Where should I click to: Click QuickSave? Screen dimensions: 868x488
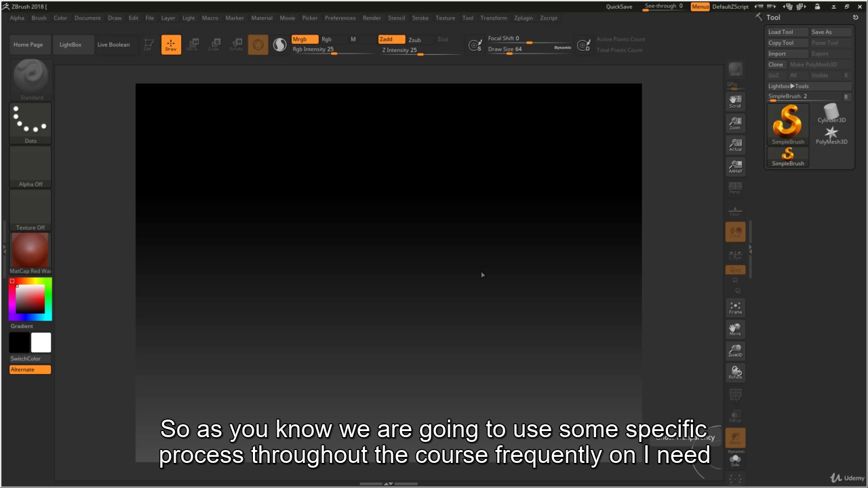click(619, 7)
